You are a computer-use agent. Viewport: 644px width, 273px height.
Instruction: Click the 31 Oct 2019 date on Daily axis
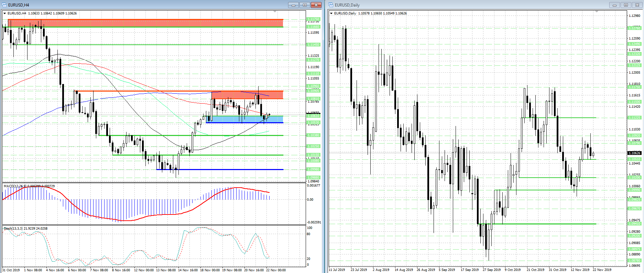click(557, 270)
